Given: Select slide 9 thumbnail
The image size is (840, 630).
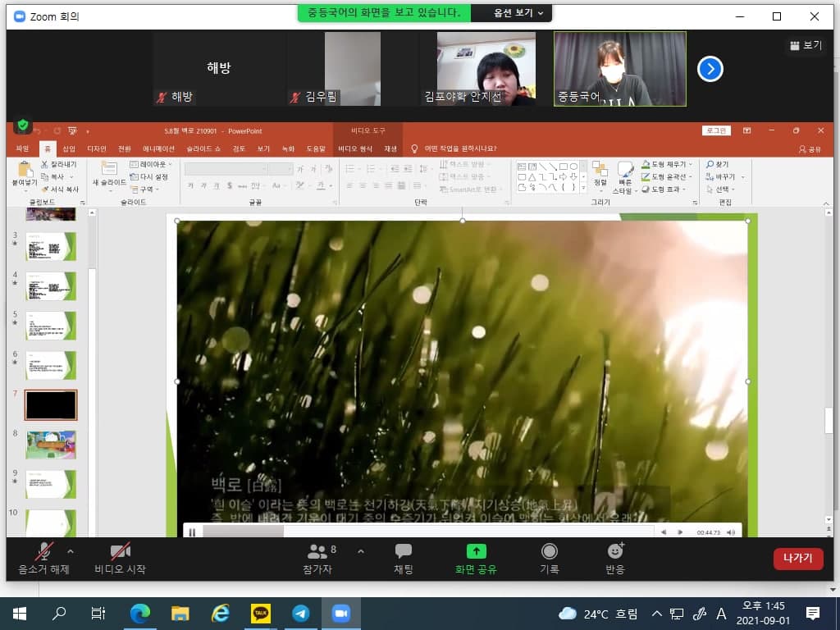Looking at the screenshot, I should click(x=51, y=484).
